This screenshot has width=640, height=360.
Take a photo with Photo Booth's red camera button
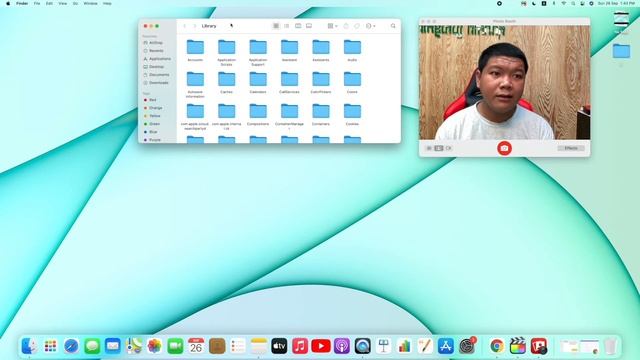click(504, 148)
